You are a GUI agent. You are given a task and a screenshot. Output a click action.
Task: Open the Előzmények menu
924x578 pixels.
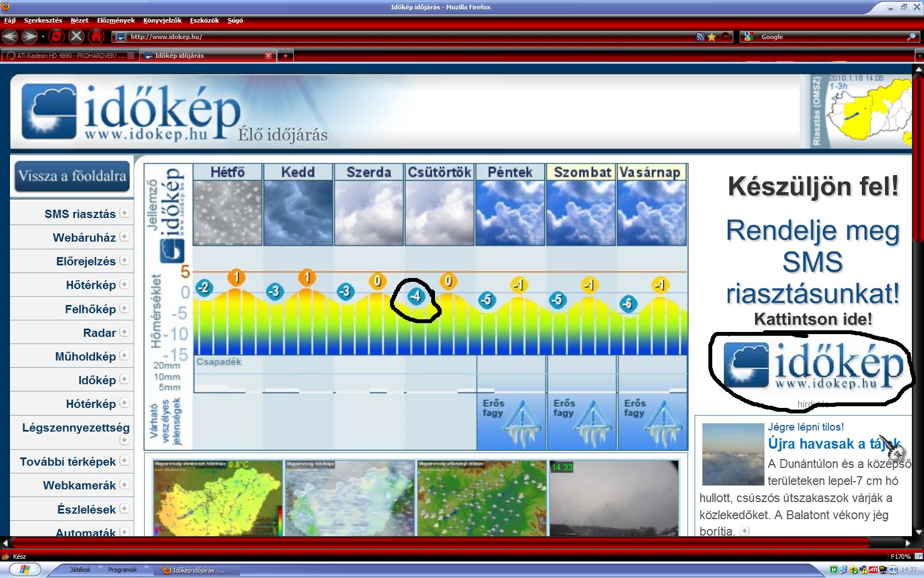(x=116, y=20)
